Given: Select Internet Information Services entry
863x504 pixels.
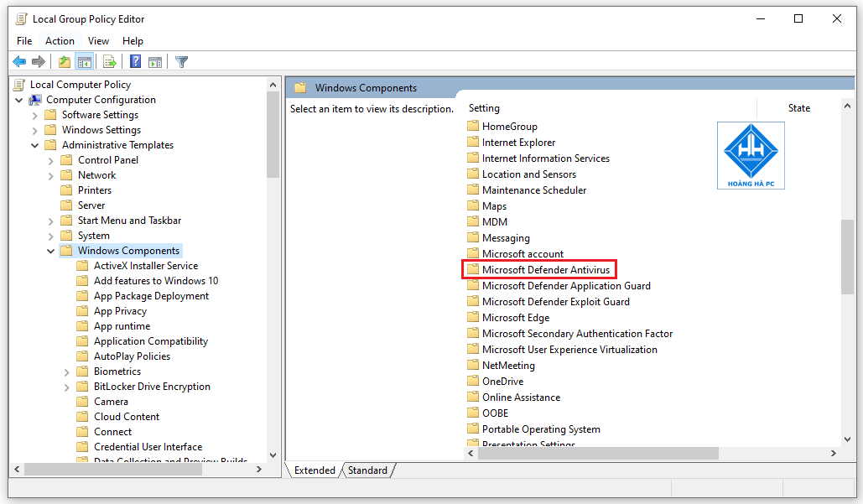Looking at the screenshot, I should tap(546, 158).
